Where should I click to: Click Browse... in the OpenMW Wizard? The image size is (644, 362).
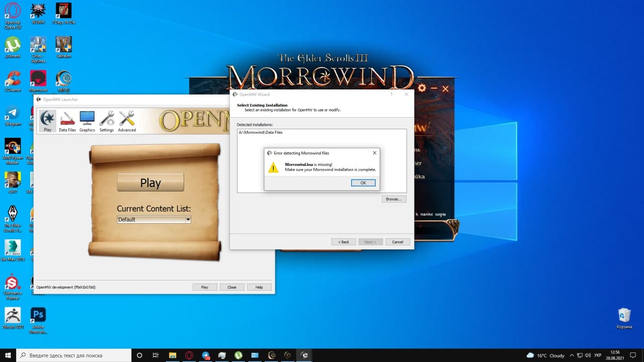tap(394, 199)
